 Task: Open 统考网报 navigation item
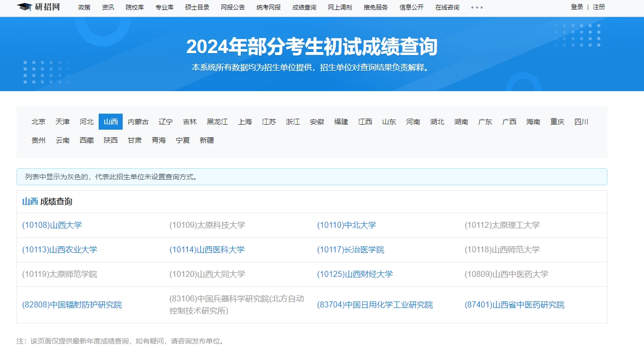268,8
